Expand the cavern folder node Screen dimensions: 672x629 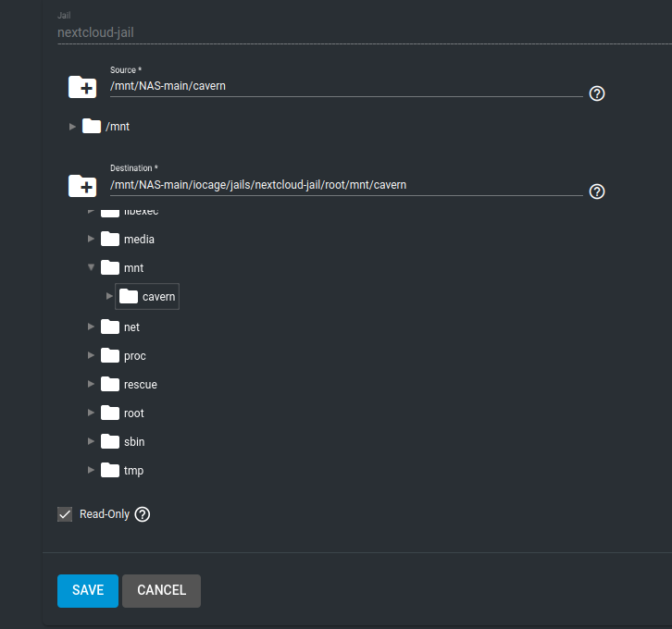[110, 296]
